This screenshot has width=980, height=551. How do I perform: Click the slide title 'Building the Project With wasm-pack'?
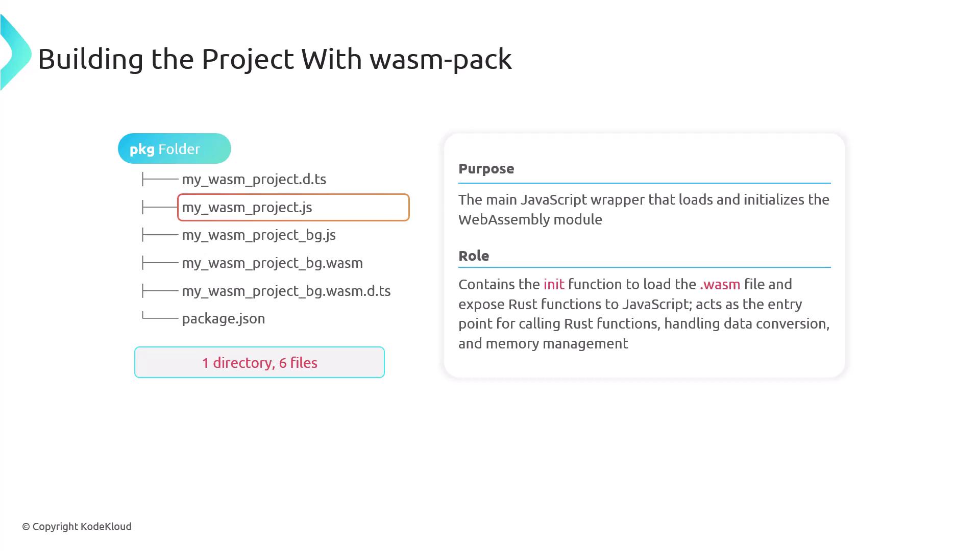click(275, 59)
